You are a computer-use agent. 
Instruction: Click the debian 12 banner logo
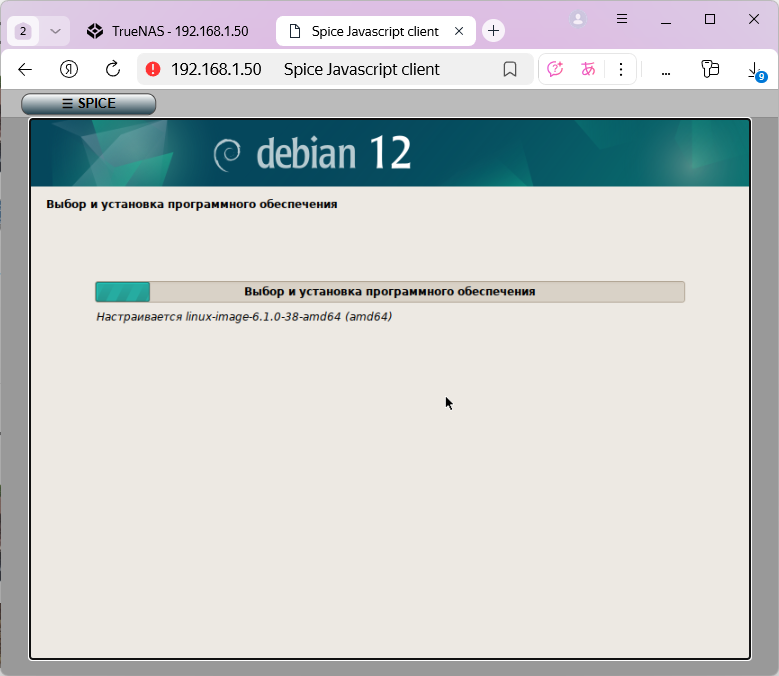(313, 153)
